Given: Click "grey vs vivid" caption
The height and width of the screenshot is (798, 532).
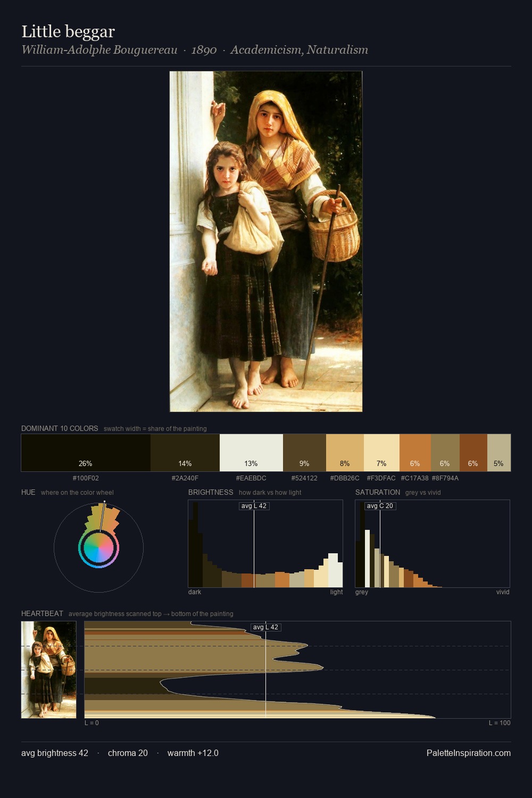Looking at the screenshot, I should click(423, 493).
